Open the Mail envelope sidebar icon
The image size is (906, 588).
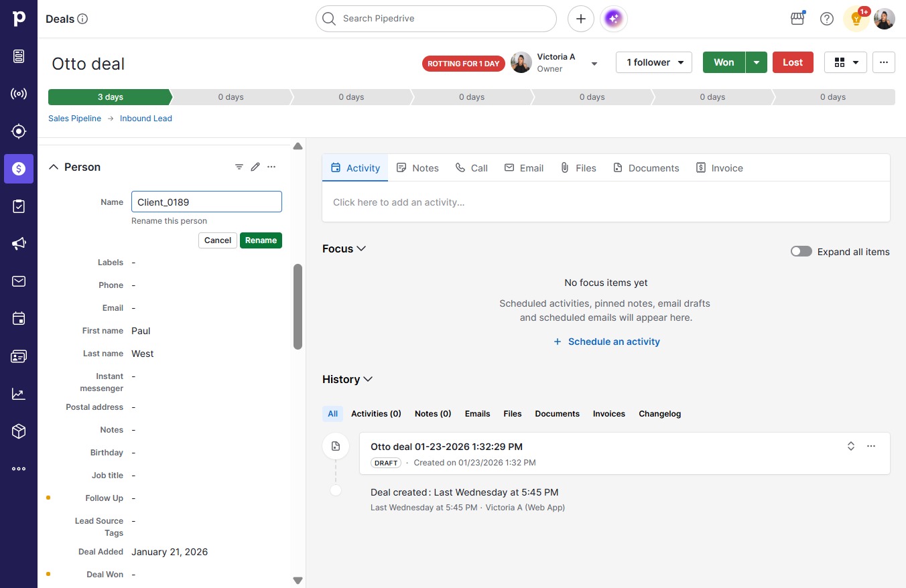(x=19, y=281)
